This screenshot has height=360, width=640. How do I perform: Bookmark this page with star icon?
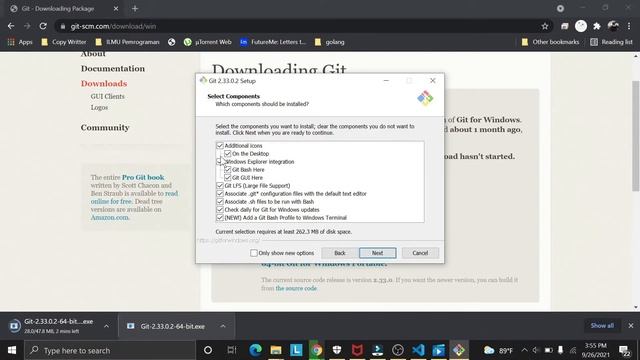point(545,26)
